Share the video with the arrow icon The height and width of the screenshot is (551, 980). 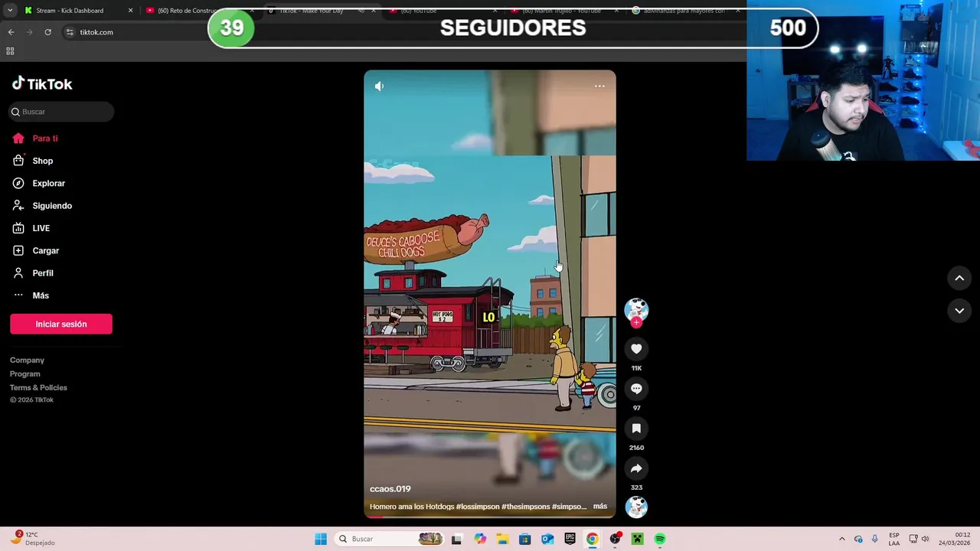point(636,468)
